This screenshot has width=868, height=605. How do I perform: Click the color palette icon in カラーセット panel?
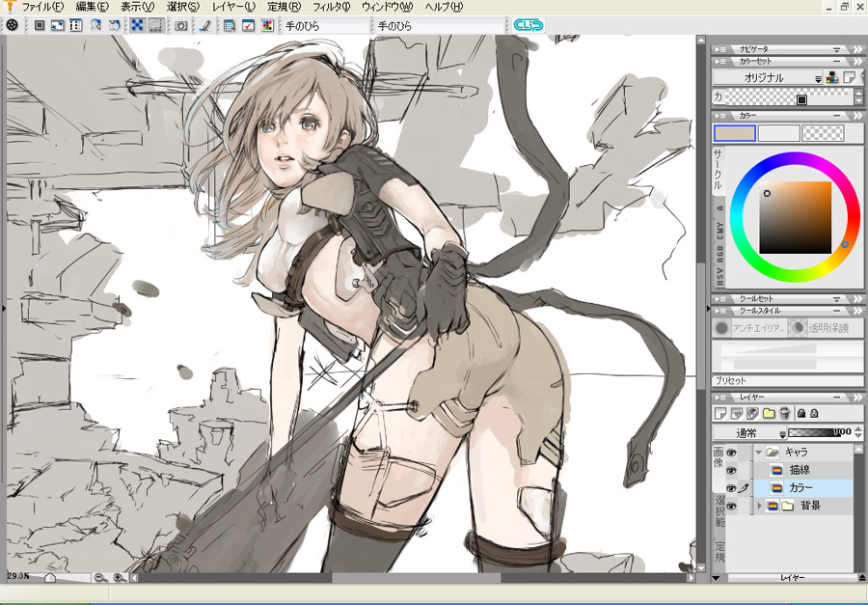tap(832, 77)
